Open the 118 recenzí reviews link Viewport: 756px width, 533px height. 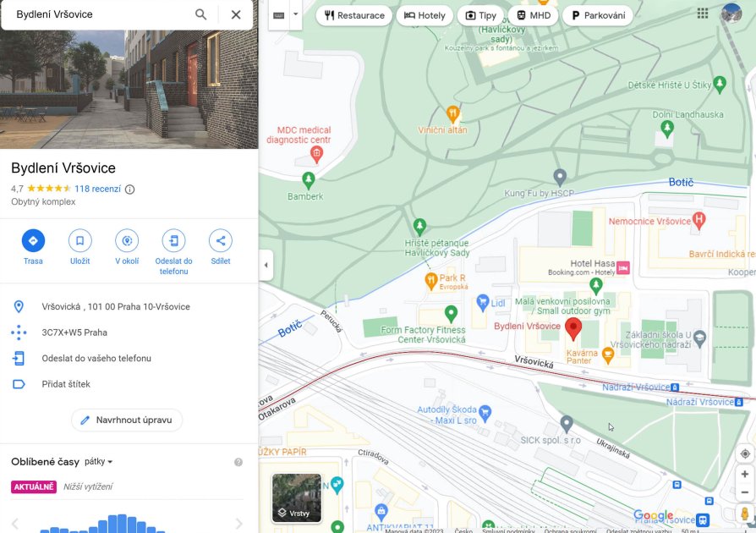(x=97, y=189)
